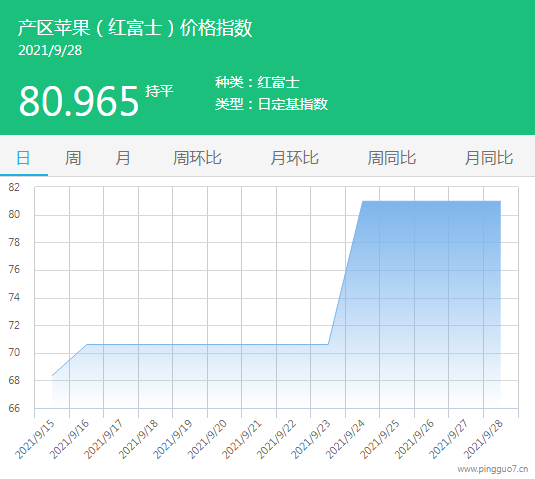Image resolution: width=535 pixels, height=479 pixels.
Task: Click the 80.965 index value
Action: point(79,101)
